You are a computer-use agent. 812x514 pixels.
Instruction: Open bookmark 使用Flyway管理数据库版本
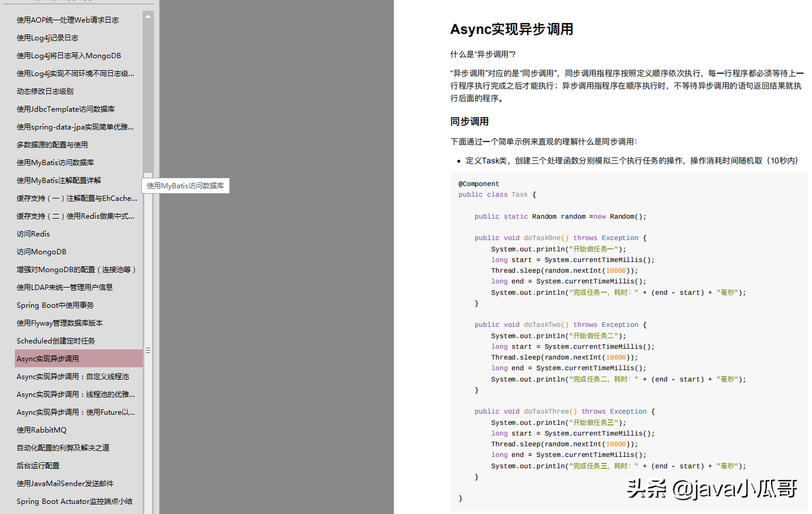click(60, 323)
